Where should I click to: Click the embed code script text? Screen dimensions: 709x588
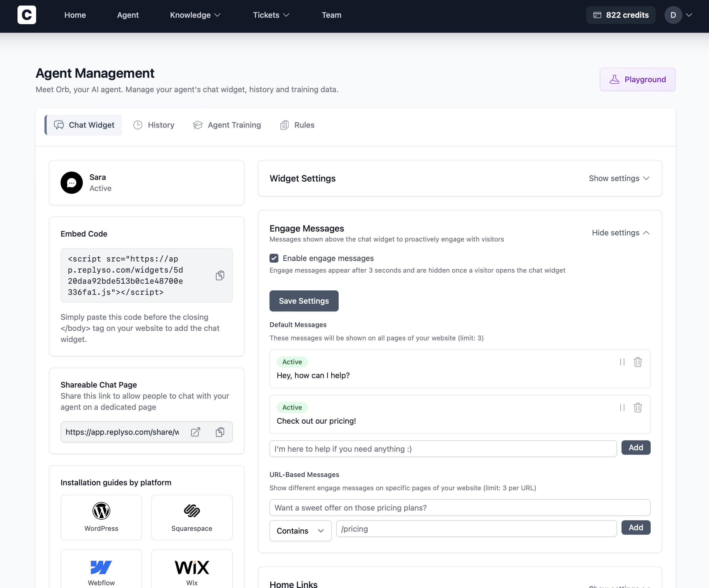[x=126, y=276]
